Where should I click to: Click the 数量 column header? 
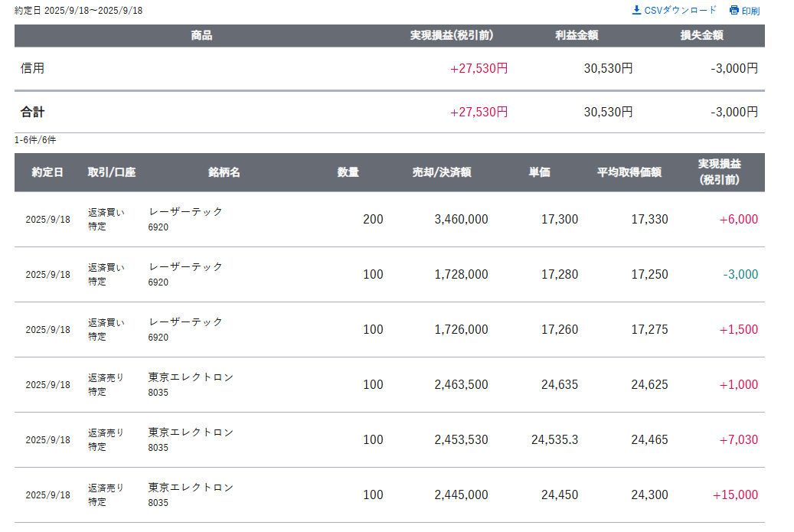point(348,172)
